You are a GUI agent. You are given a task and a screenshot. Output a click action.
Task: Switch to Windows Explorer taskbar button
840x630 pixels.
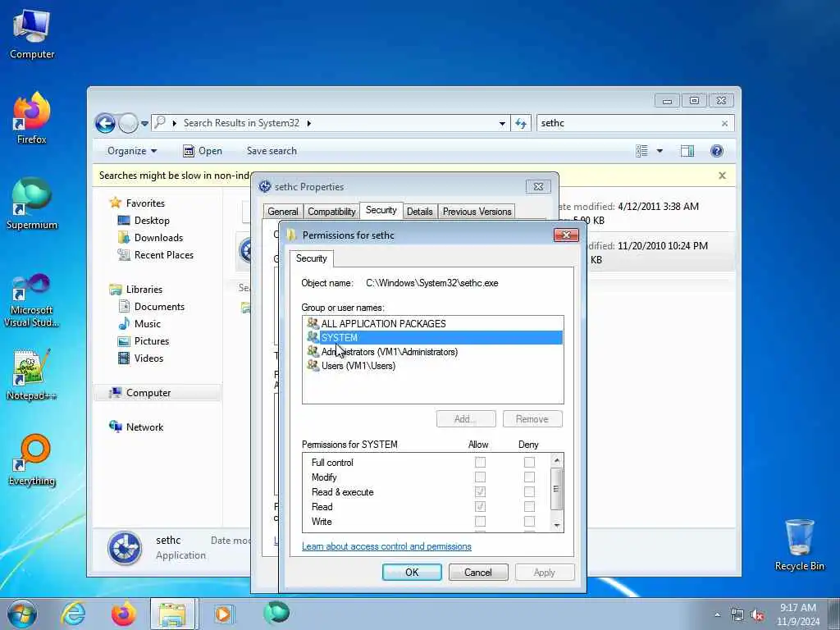tap(174, 614)
